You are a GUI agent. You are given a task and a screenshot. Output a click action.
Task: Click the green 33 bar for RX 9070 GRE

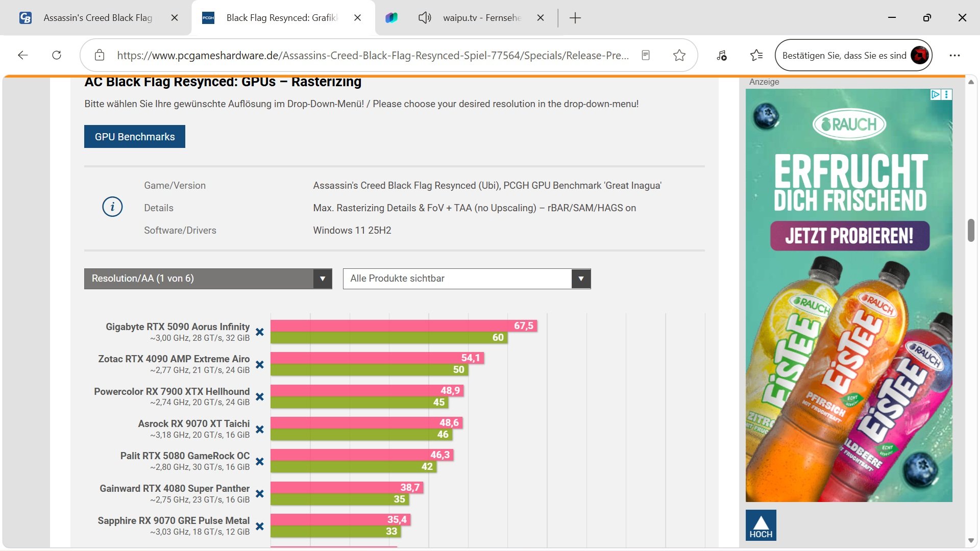(x=335, y=531)
